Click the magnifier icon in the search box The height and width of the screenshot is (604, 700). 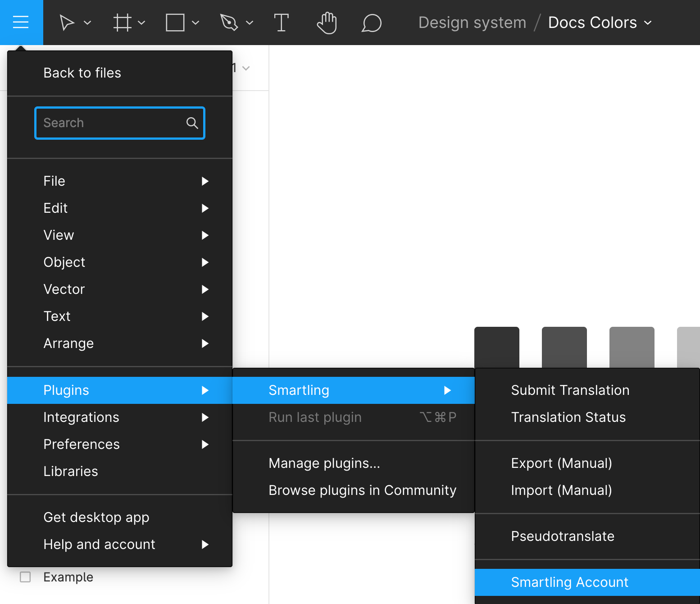coord(192,123)
